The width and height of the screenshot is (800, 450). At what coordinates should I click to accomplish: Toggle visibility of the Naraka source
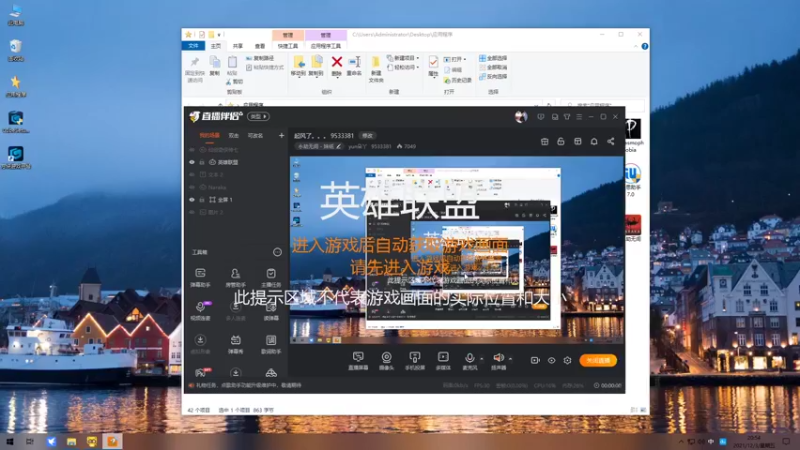click(192, 187)
